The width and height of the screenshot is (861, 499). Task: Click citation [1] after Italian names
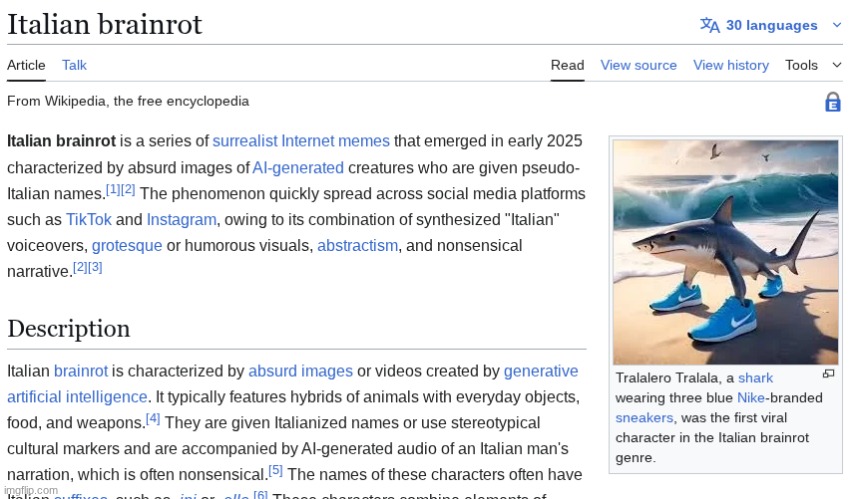pos(113,189)
